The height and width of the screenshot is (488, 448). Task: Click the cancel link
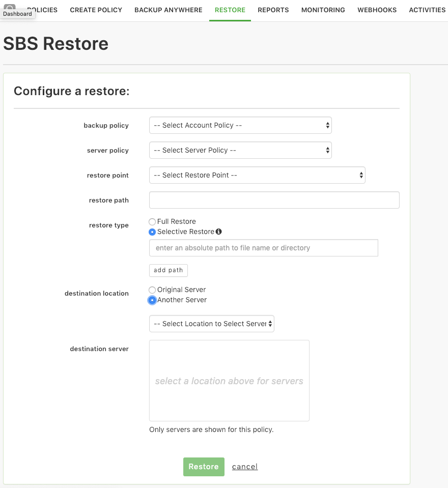coord(245,467)
